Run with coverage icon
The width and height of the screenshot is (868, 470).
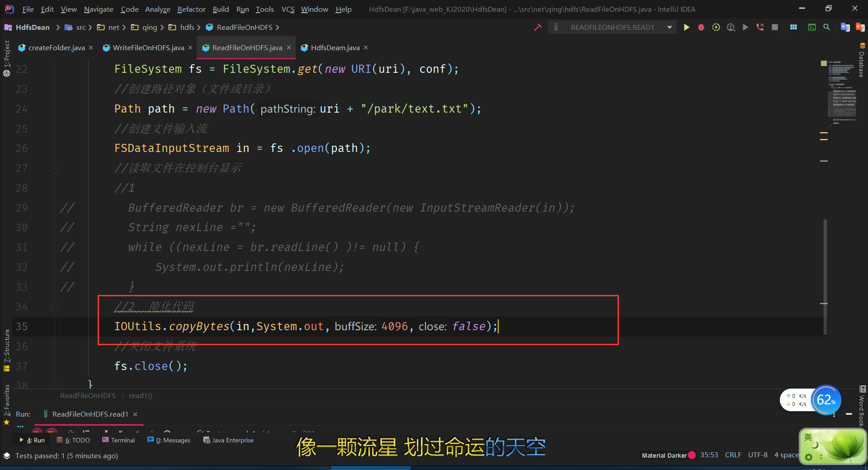[716, 27]
